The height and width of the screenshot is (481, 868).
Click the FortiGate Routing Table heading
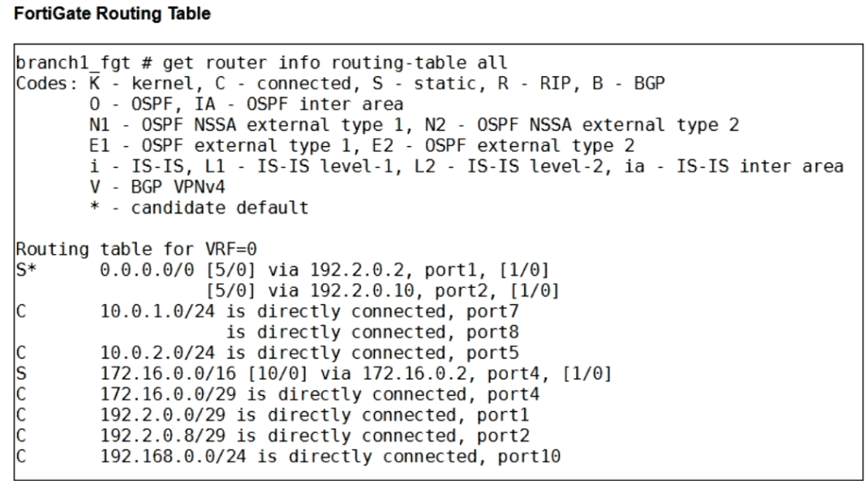click(x=113, y=13)
